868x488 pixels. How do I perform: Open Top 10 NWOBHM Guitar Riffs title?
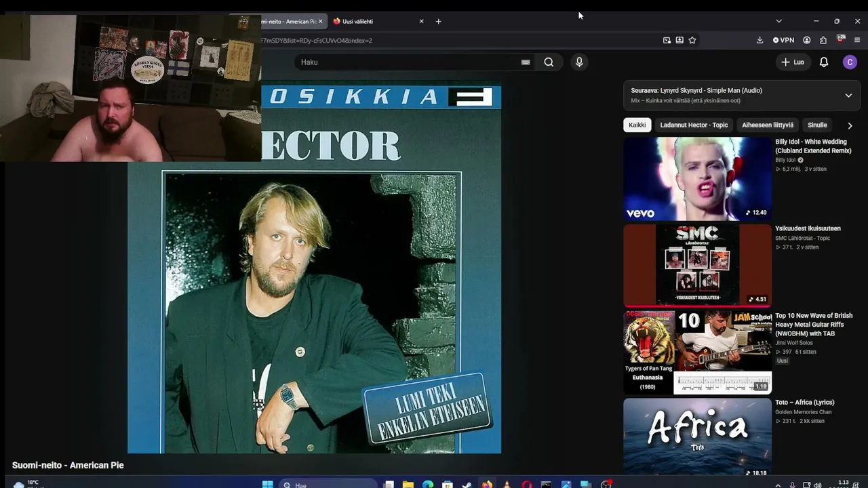click(814, 325)
